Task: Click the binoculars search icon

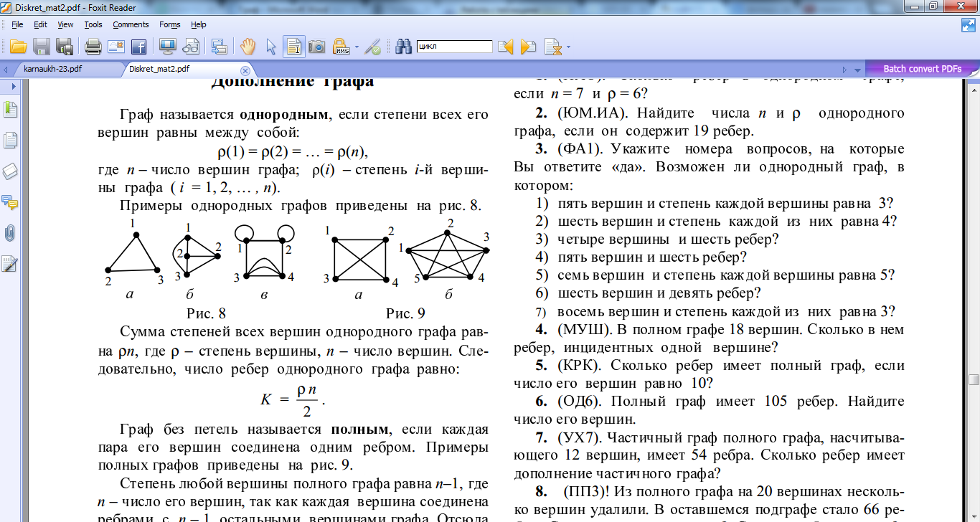Action: [x=405, y=47]
